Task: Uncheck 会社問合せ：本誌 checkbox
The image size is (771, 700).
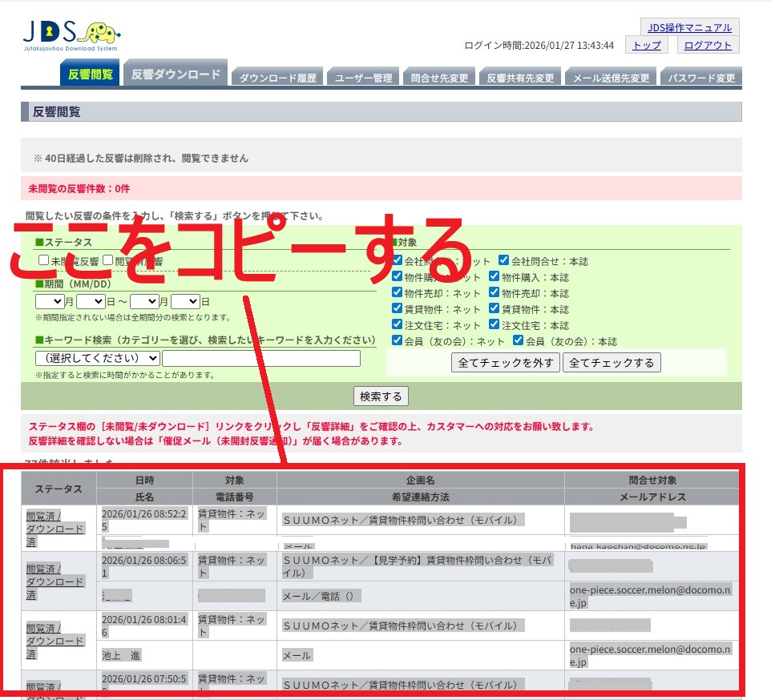Action: pos(503,260)
